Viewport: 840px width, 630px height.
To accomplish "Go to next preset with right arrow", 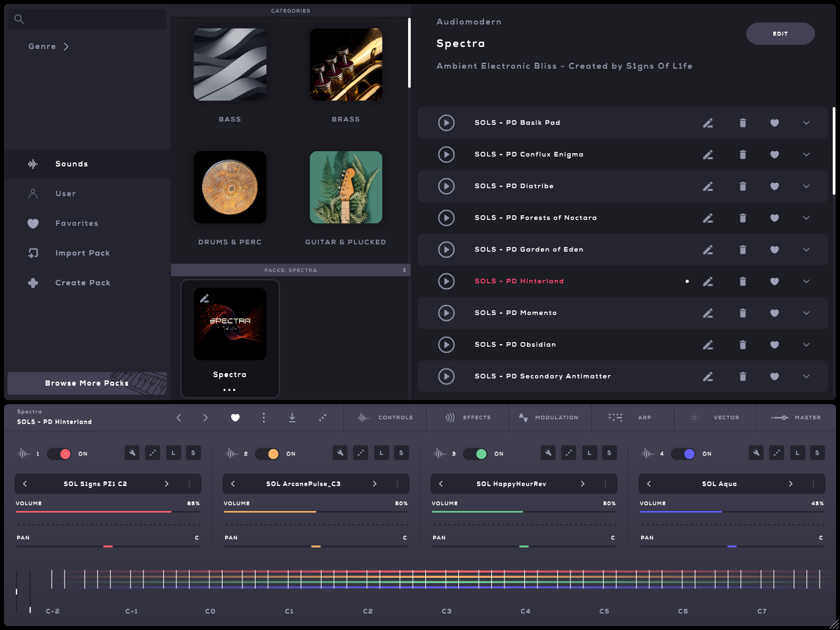I will [205, 417].
